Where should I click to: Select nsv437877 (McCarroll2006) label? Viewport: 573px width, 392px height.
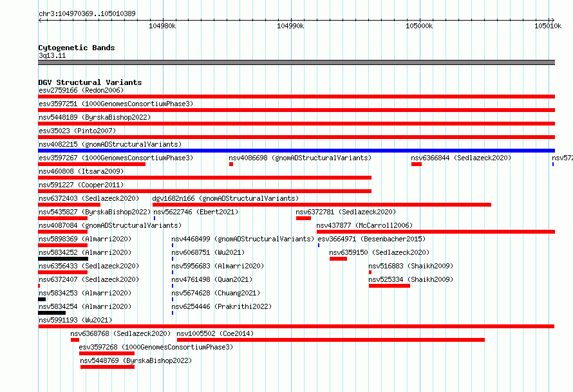pyautogui.click(x=364, y=225)
